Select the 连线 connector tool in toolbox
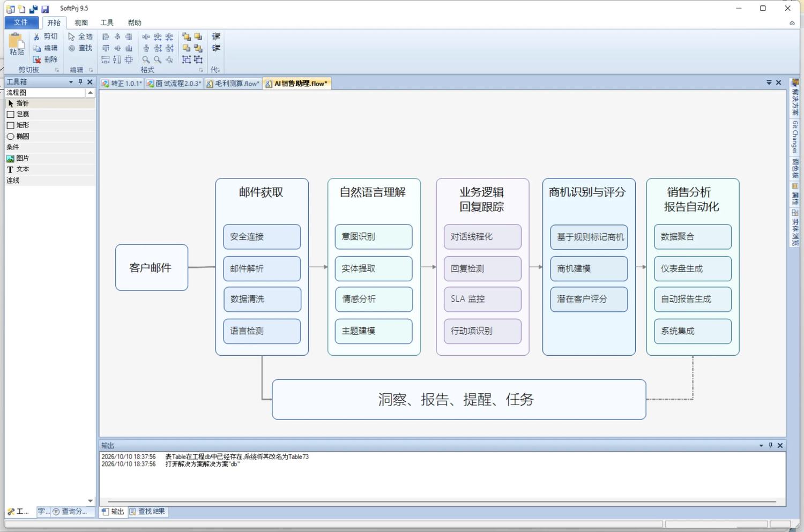 click(50, 181)
